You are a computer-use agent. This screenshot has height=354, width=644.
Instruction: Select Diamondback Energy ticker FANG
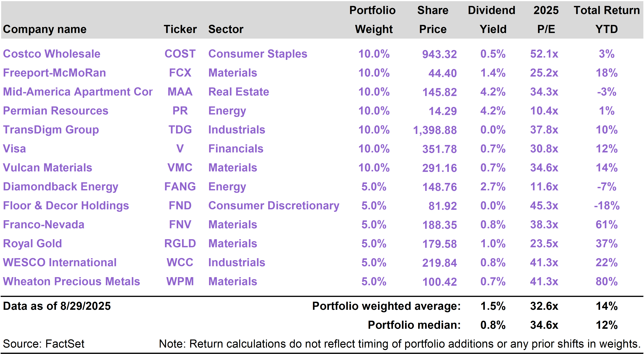click(180, 187)
